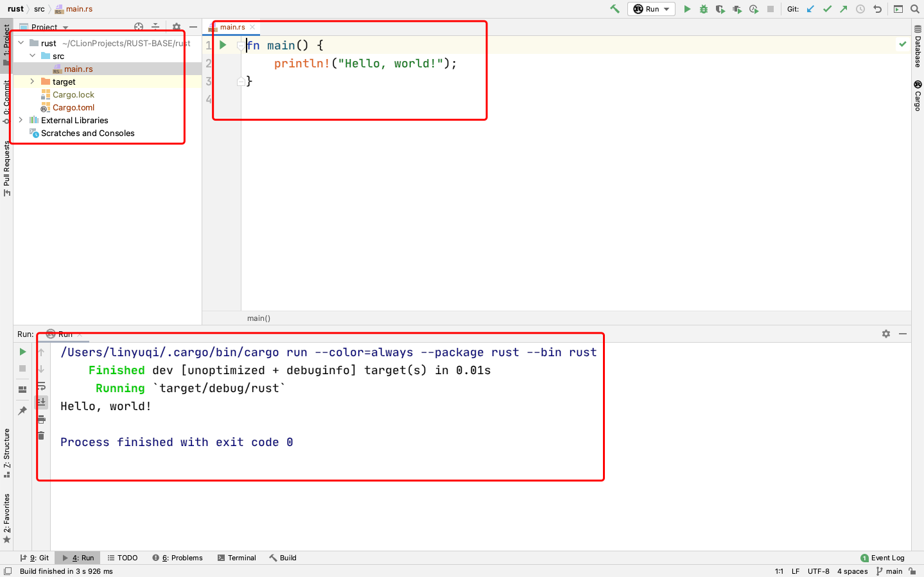The width and height of the screenshot is (924, 577).
Task: Click Search Everywhere magnifier icon
Action: click(915, 9)
